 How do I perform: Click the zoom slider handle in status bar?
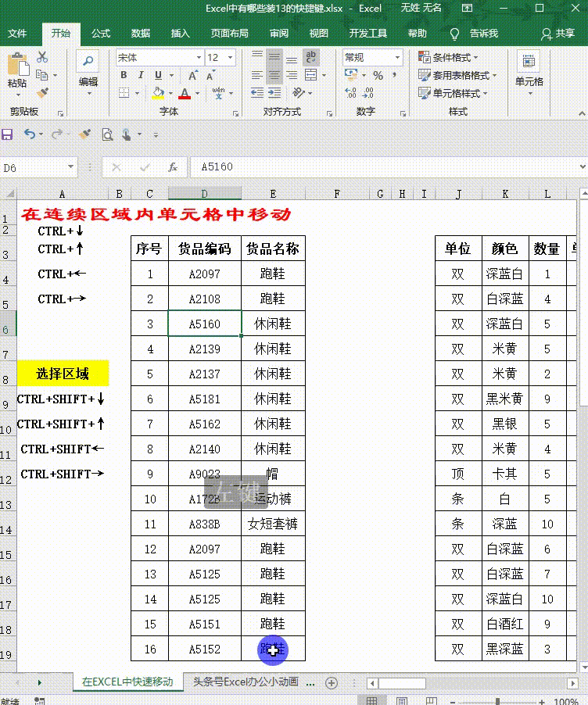(497, 701)
